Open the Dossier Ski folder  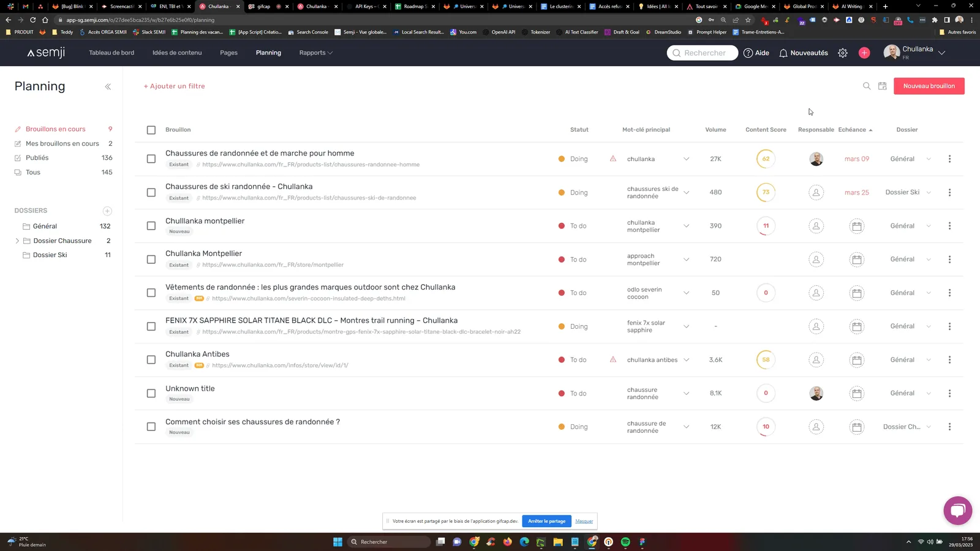(50, 255)
